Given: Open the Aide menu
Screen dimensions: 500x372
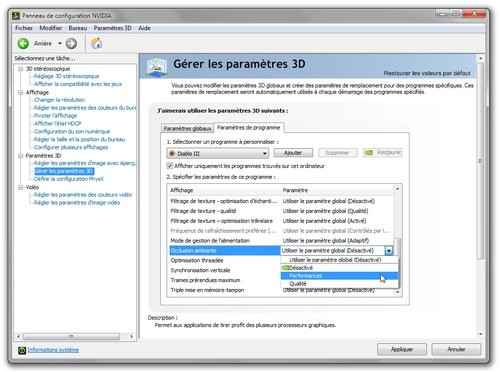Looking at the screenshot, I should pos(144,28).
